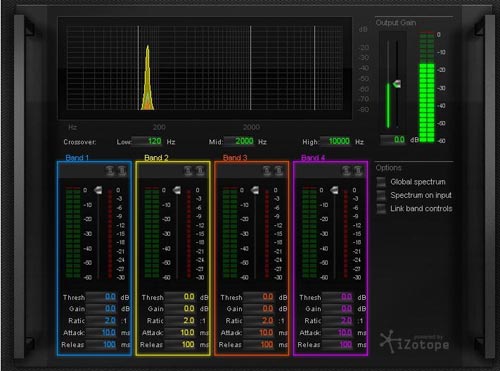This screenshot has width=500, height=371.
Task: Click the Band 1 threshold slider handle
Action: [x=98, y=190]
